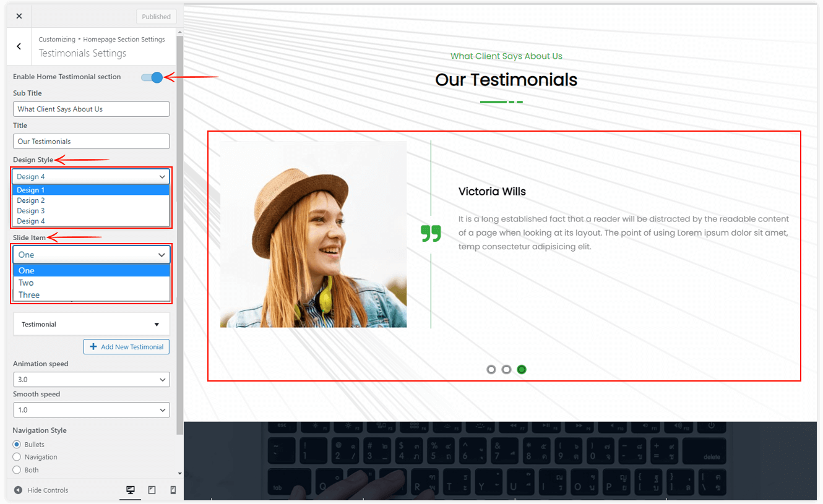This screenshot has height=504, width=823.
Task: Switch to tablet preview icon
Action: point(152,490)
